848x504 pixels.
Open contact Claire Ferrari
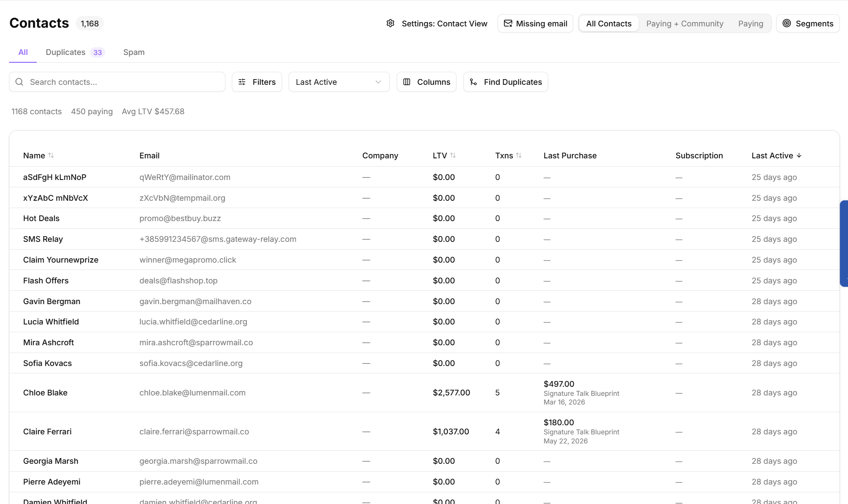point(47,431)
